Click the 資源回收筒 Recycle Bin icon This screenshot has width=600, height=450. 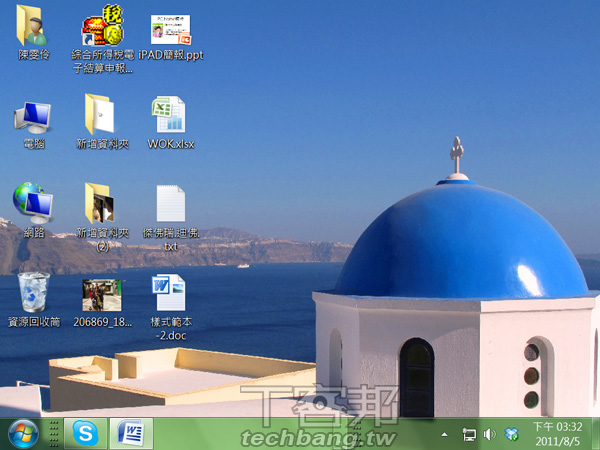click(x=33, y=292)
